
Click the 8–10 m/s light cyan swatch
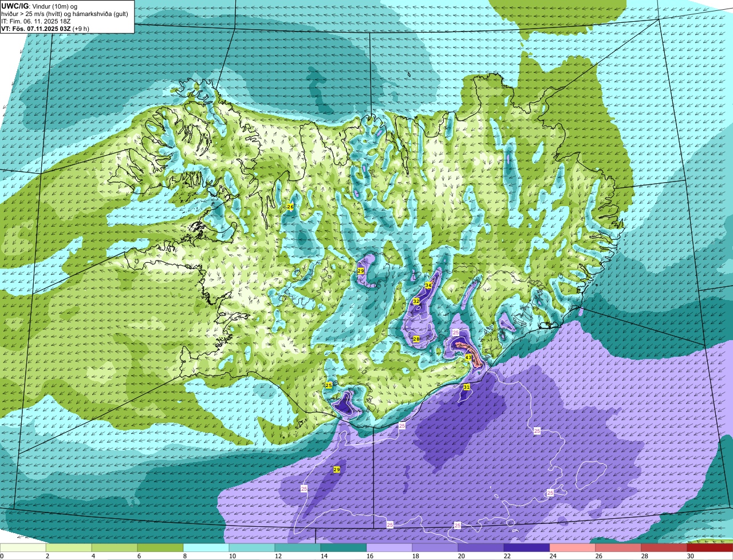pyautogui.click(x=206, y=548)
